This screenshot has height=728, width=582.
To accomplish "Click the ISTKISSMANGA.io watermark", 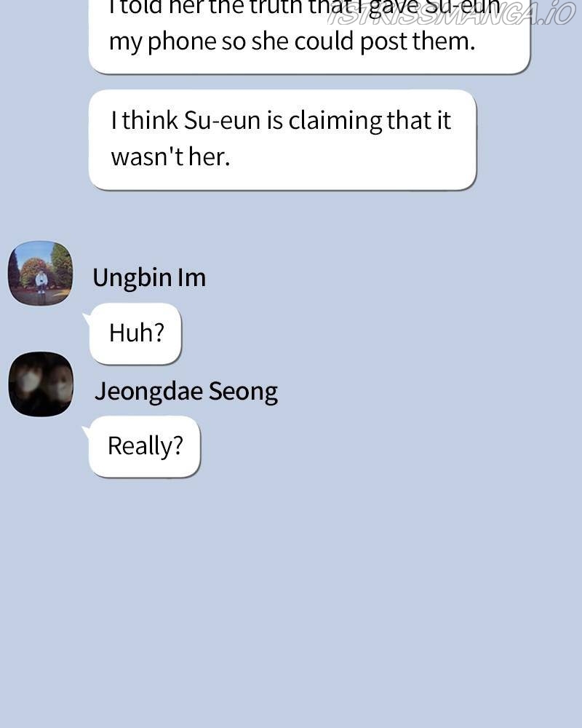I will click(x=452, y=14).
